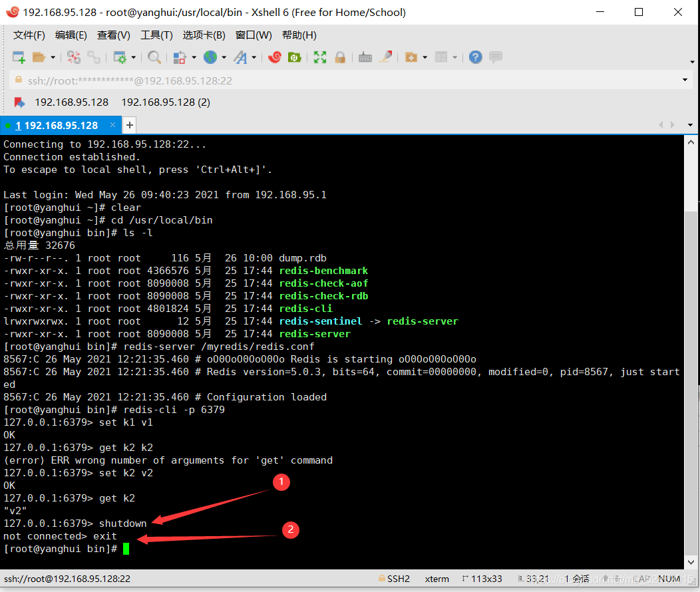
Task: Click the font letter A icon
Action: [241, 57]
